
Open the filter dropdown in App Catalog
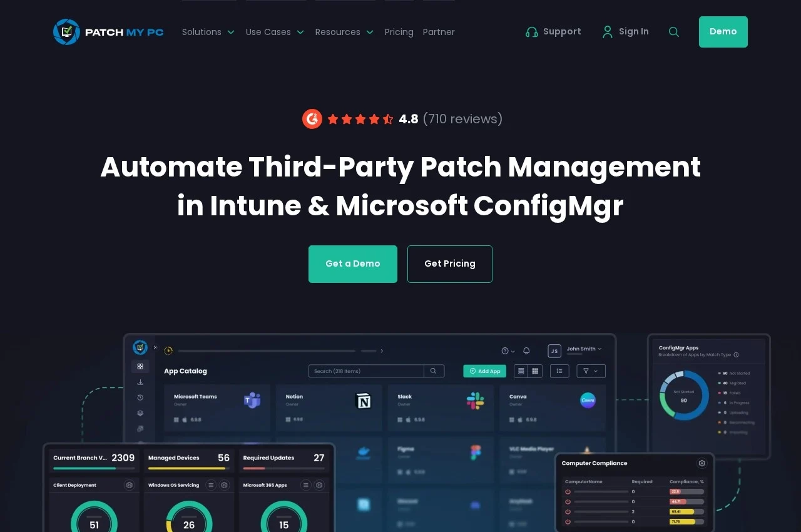pos(591,371)
